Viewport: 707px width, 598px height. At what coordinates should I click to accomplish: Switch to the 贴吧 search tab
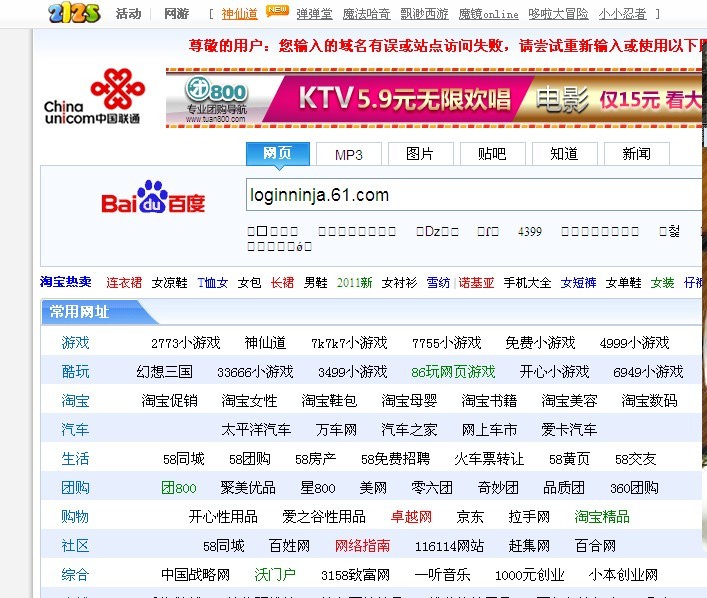(x=492, y=154)
